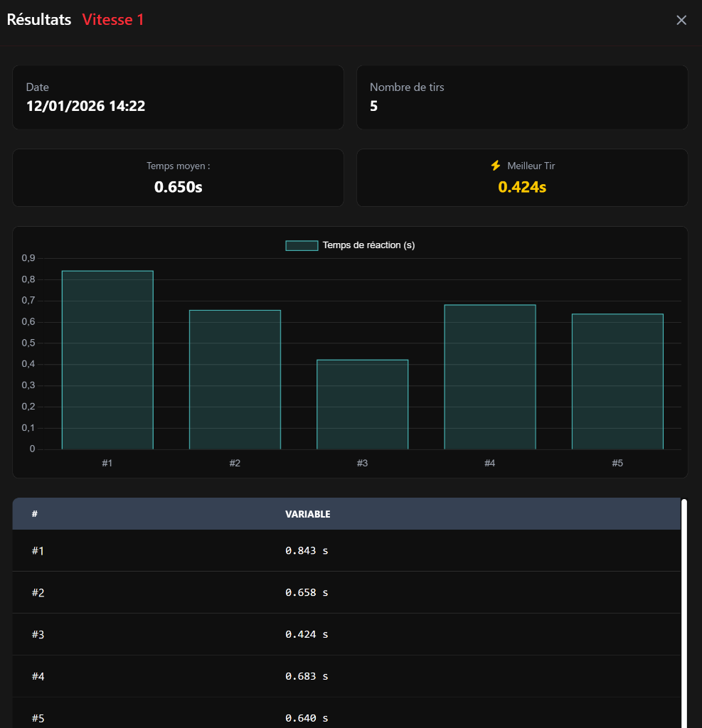Click the Temps moyen 0.650s card

(178, 178)
